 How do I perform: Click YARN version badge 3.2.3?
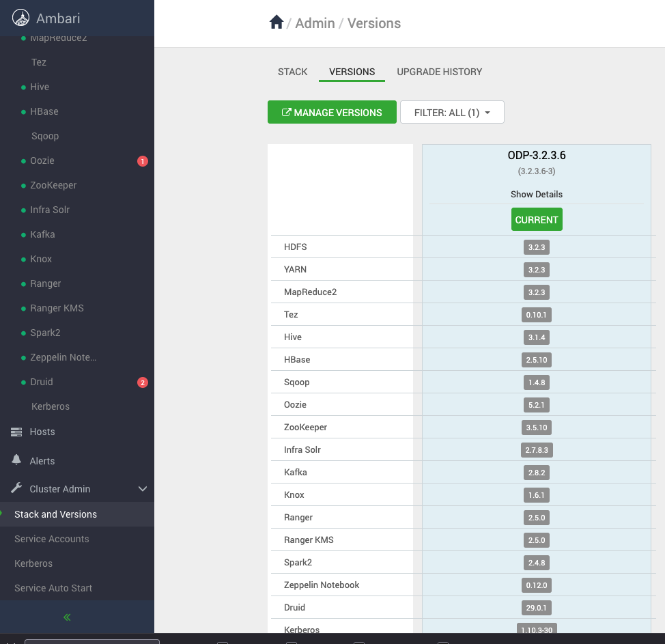point(537,270)
